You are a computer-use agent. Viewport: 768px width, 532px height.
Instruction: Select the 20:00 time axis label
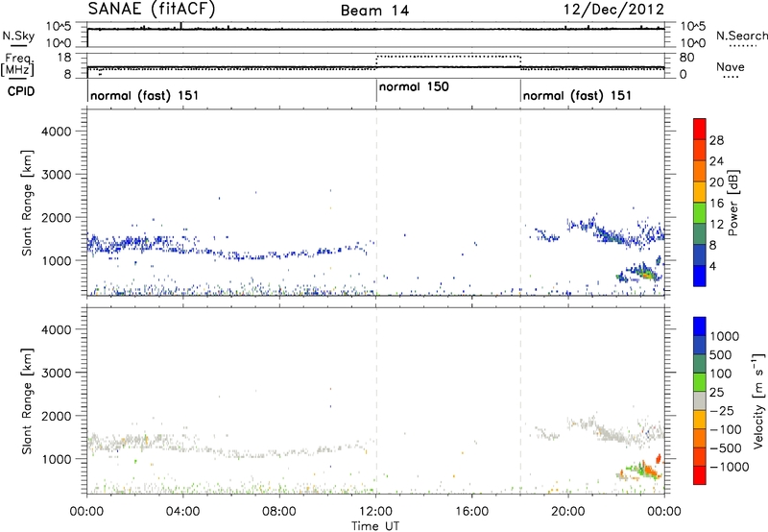coord(568,512)
